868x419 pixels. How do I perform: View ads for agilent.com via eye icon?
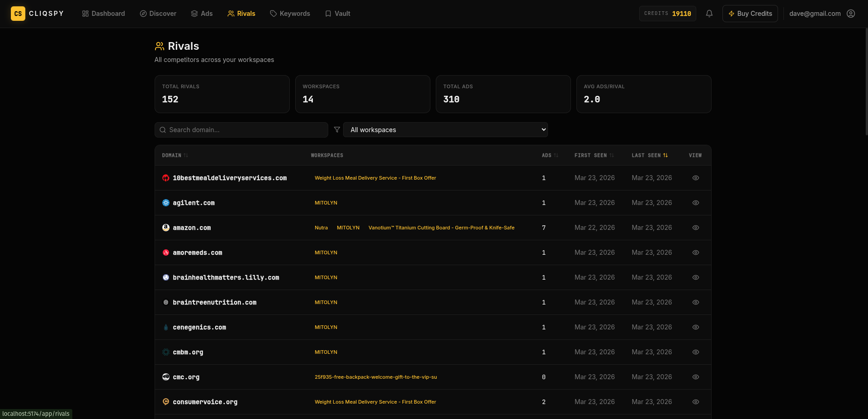pyautogui.click(x=695, y=203)
